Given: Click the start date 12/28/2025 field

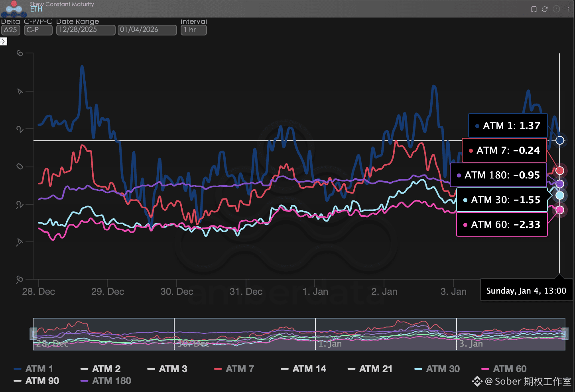Looking at the screenshot, I should 85,30.
